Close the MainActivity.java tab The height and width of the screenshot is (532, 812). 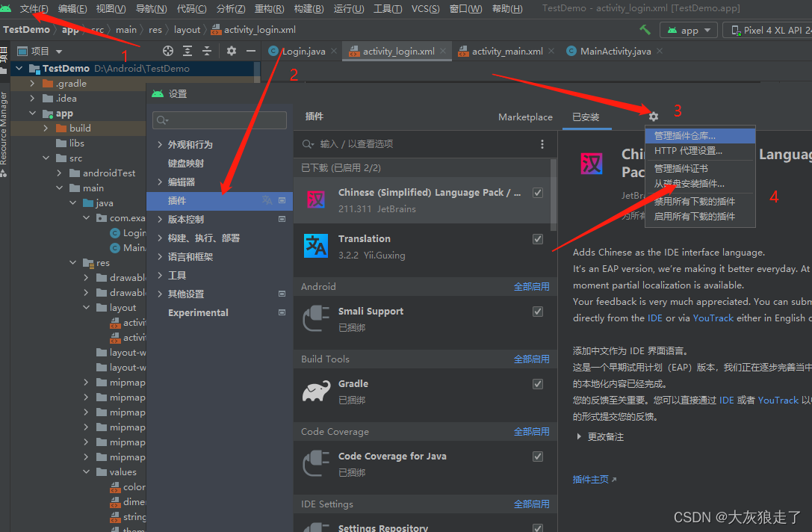tap(659, 51)
